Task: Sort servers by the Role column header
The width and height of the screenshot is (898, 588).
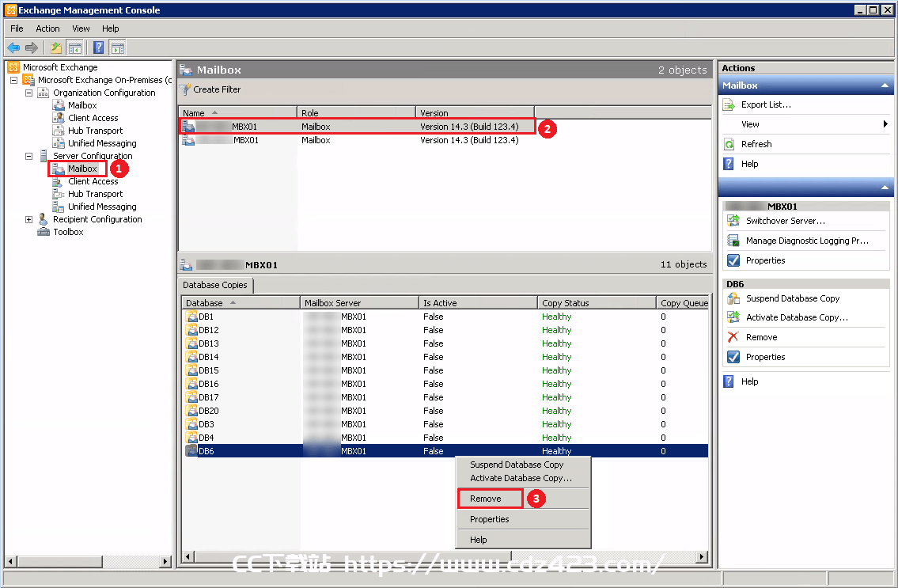Action: (x=356, y=113)
